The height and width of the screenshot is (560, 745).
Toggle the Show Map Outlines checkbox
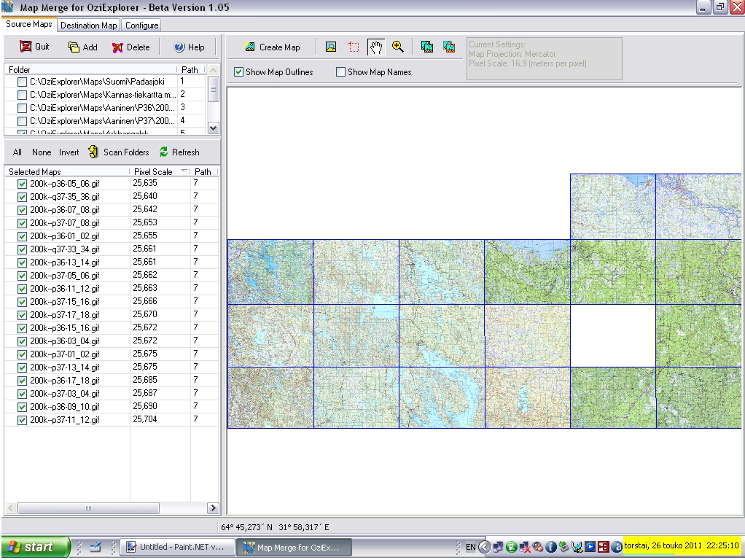[x=239, y=72]
